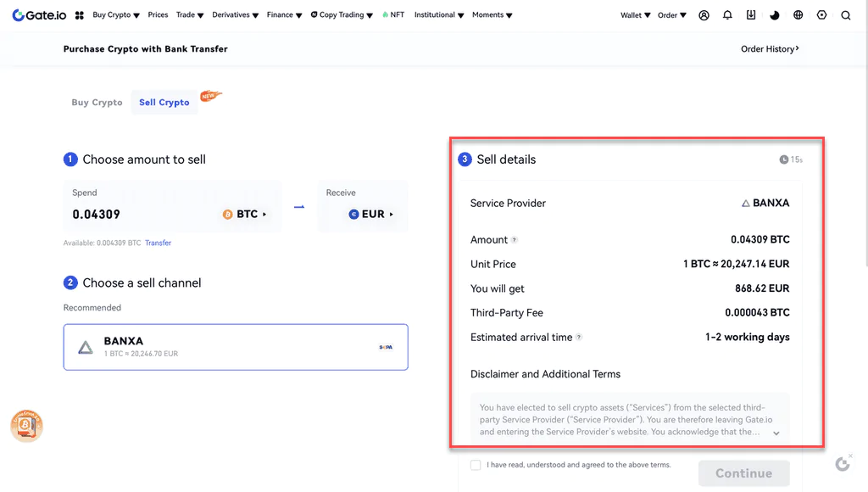Open the BTC currency selector
The image size is (868, 492).
point(244,214)
